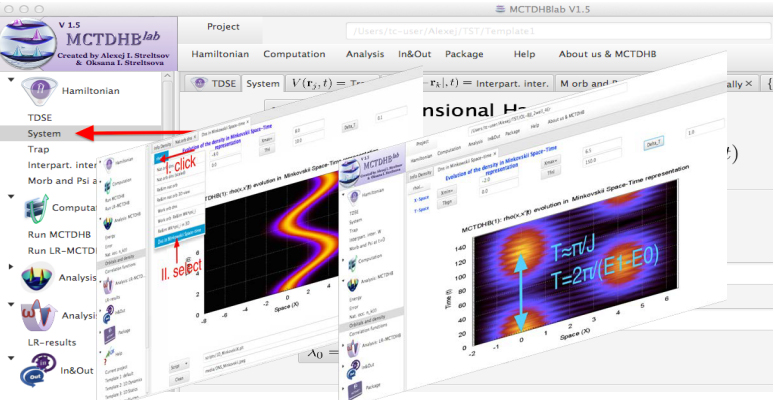The image size is (774, 400).
Task: Open the Package menu in the menu bar
Action: 464,54
